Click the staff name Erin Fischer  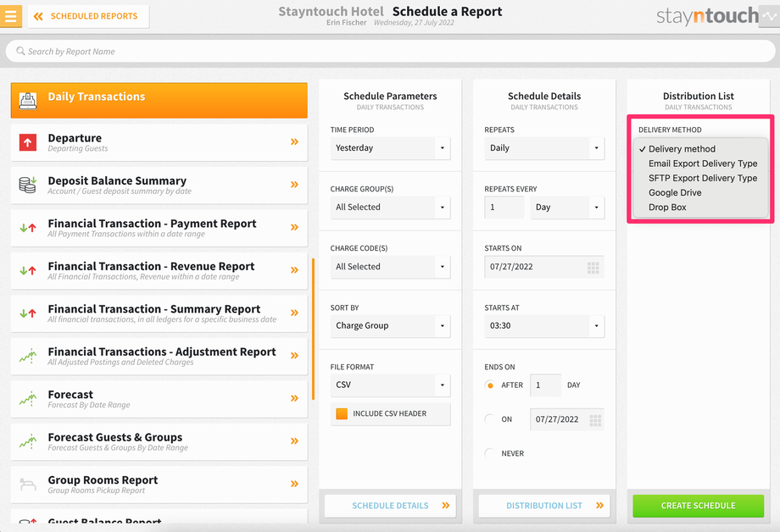point(346,23)
